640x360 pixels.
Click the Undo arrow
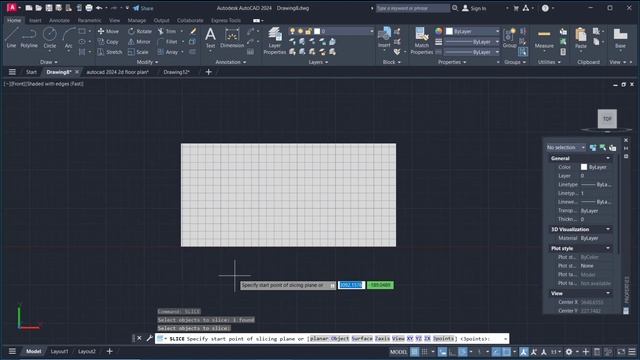tap(99, 8)
